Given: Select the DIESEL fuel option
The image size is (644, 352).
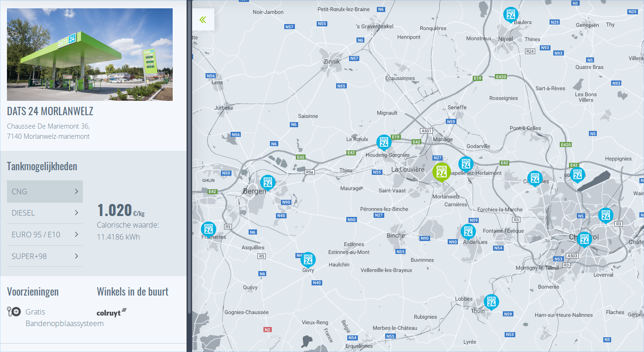Looking at the screenshot, I should point(45,213).
